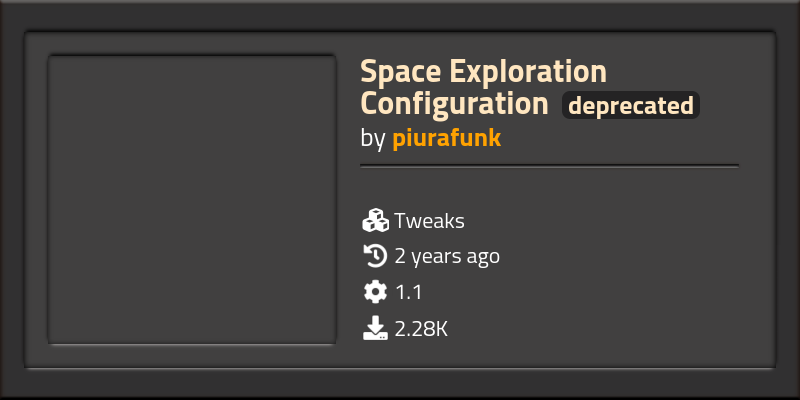Click the last-updated history clock icon
Viewport: 800px width, 400px height.
pos(375,256)
